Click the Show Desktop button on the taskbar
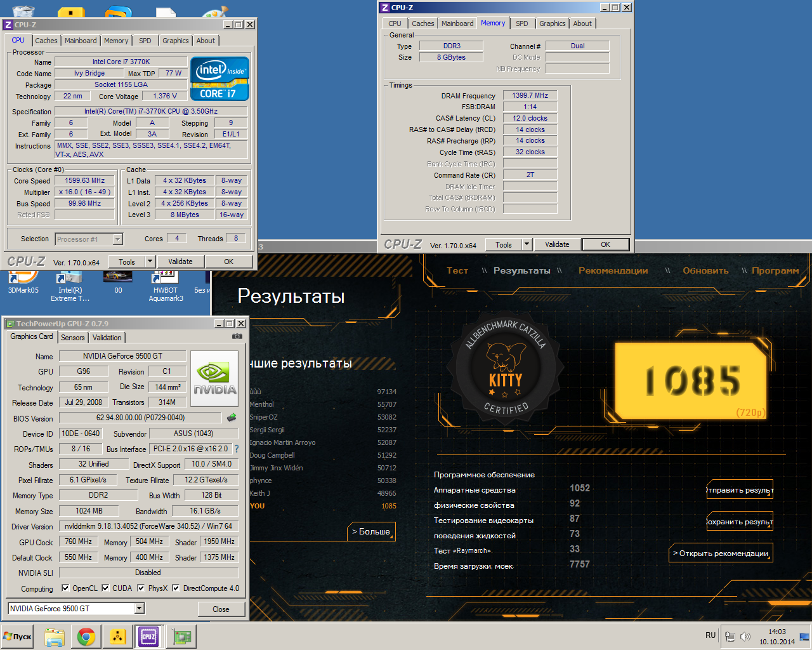This screenshot has width=812, height=650. coord(804,637)
